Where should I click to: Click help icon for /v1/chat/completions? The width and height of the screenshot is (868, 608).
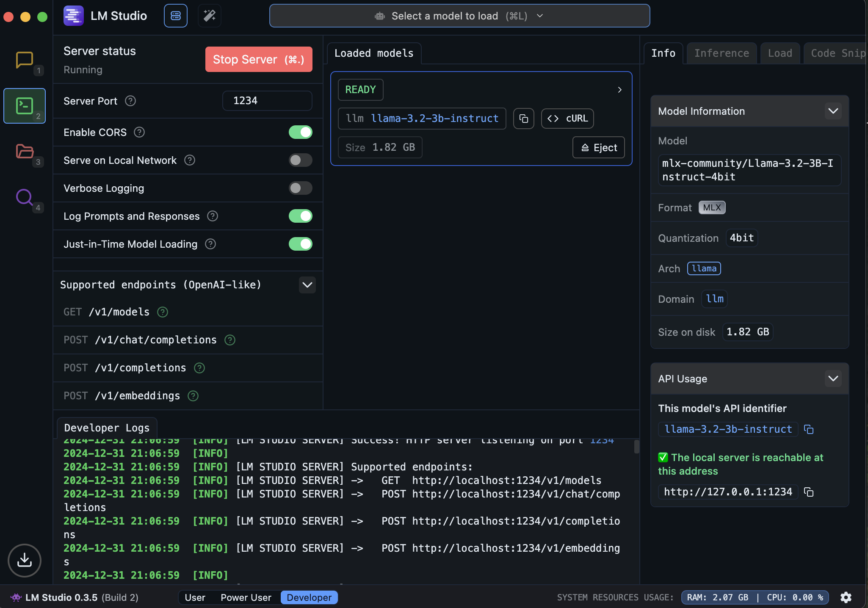click(x=230, y=340)
